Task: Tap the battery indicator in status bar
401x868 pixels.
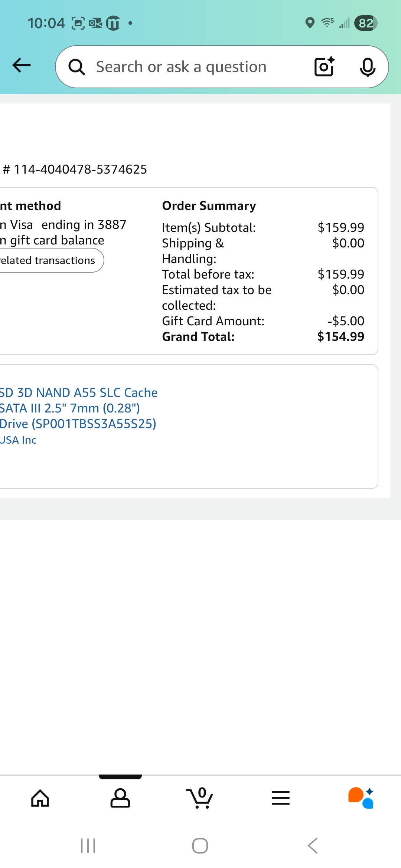Action: click(366, 23)
